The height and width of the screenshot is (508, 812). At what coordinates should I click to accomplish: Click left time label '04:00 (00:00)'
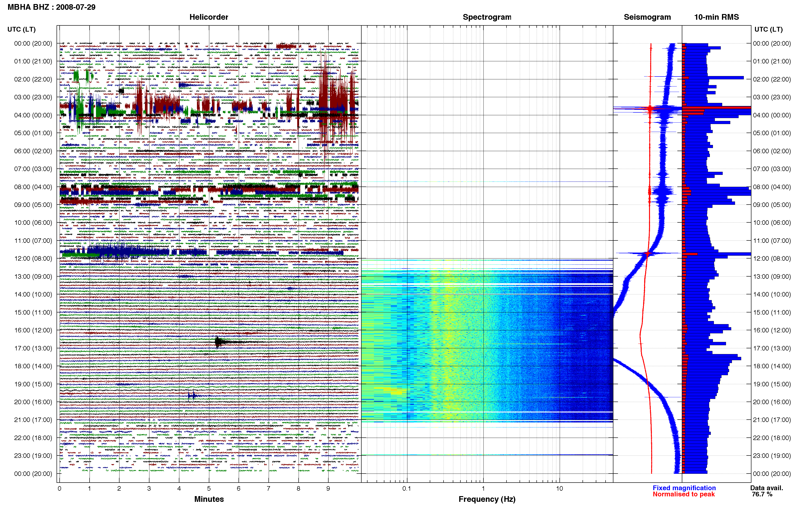(33, 115)
